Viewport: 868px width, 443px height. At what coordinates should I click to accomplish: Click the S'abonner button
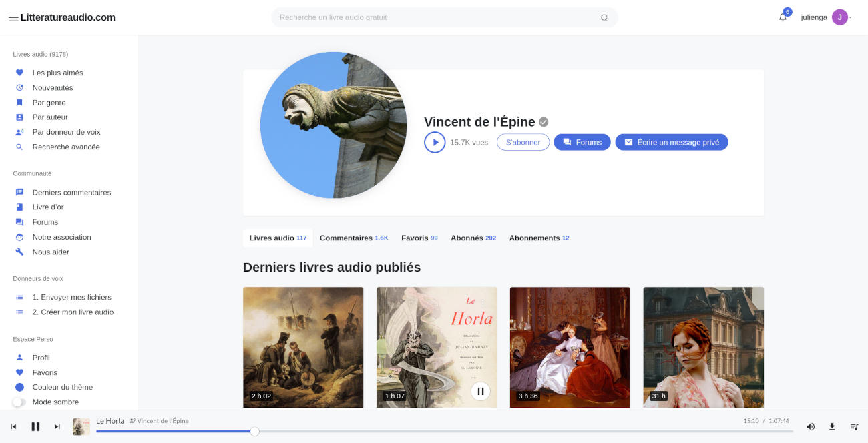(x=523, y=142)
